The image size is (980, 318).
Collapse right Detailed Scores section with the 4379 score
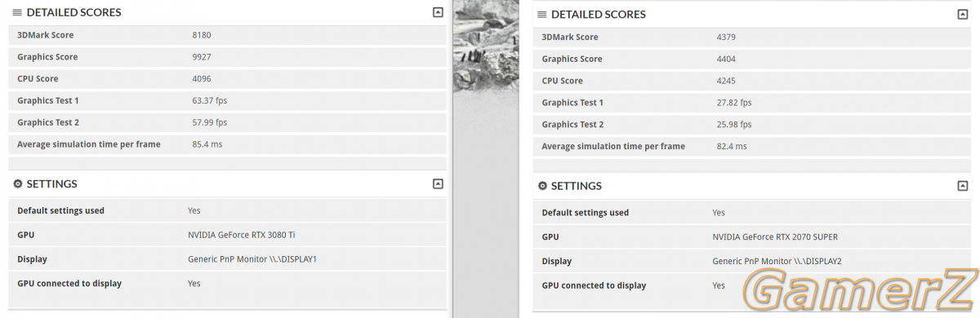click(962, 15)
